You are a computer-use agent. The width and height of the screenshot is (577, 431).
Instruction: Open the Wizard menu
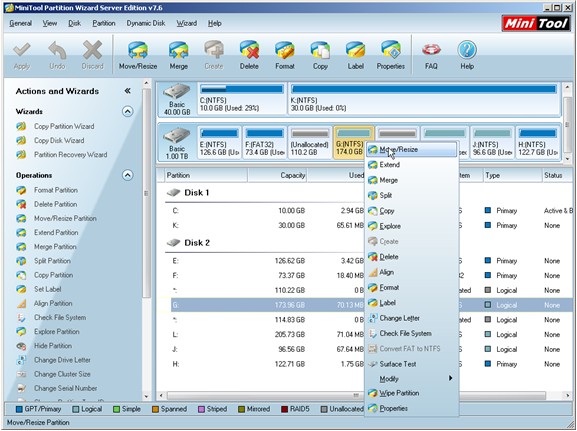tap(187, 23)
